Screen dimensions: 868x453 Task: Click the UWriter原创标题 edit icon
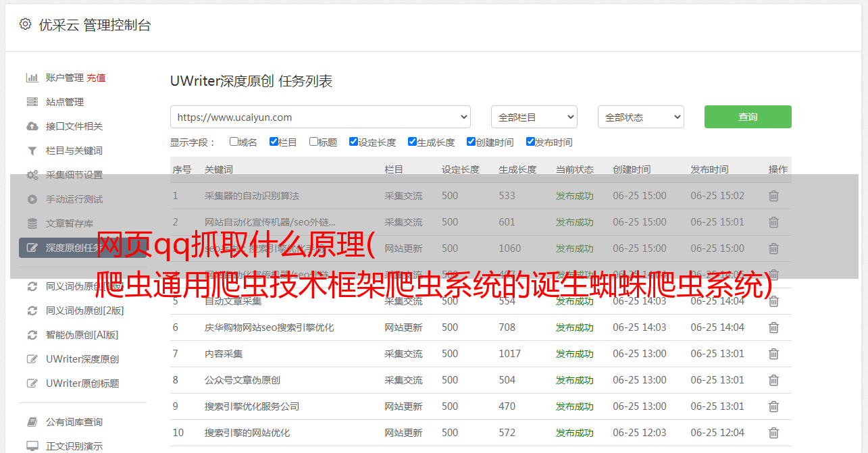click(x=32, y=383)
